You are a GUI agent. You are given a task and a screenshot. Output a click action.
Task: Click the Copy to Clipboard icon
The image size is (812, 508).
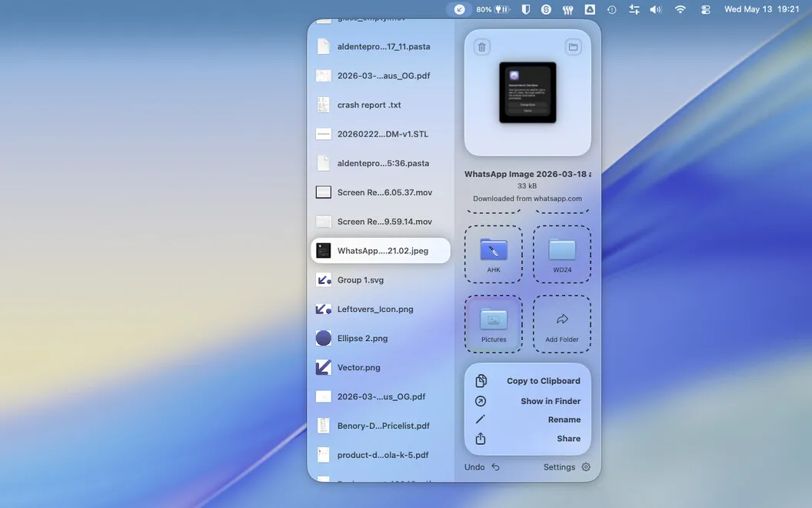pyautogui.click(x=481, y=381)
